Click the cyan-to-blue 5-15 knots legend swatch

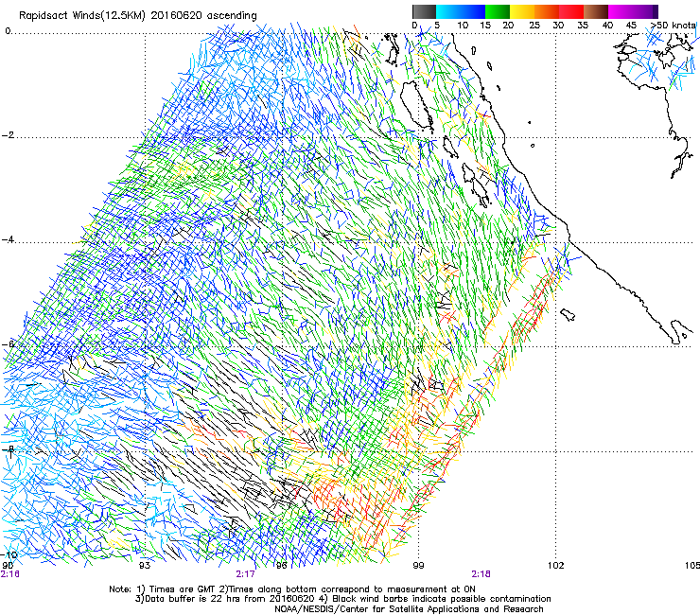pyautogui.click(x=461, y=11)
